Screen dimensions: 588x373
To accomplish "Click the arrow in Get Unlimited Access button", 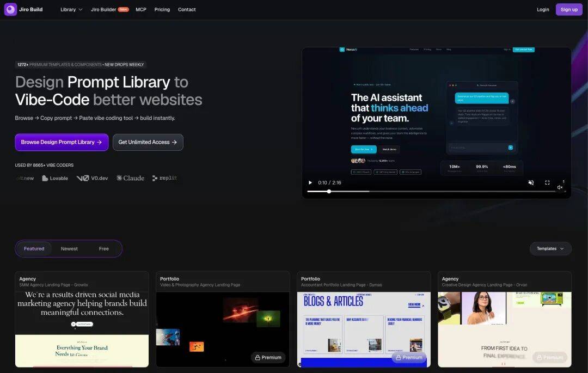I will coord(174,143).
